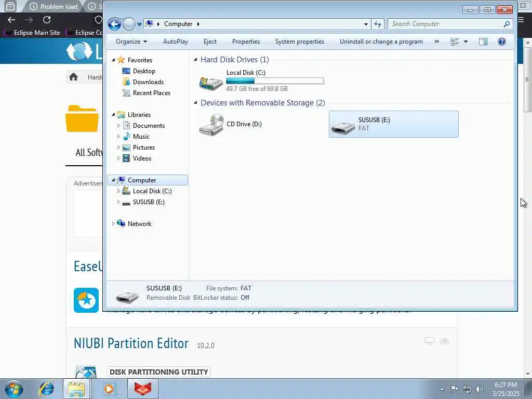Select SUSUSB (E:) removable drive tile
This screenshot has height=399, width=532.
pyautogui.click(x=394, y=124)
